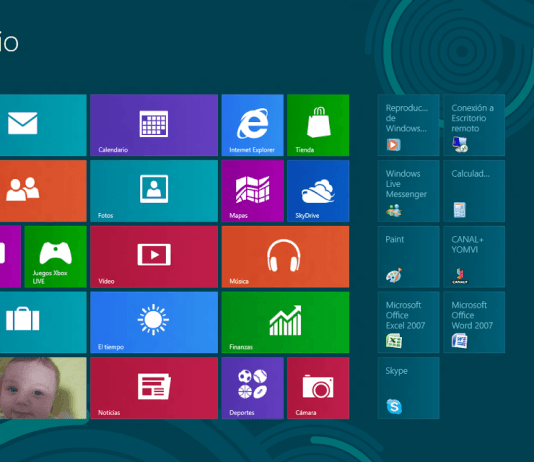Open El tiempo weather tile

(154, 322)
